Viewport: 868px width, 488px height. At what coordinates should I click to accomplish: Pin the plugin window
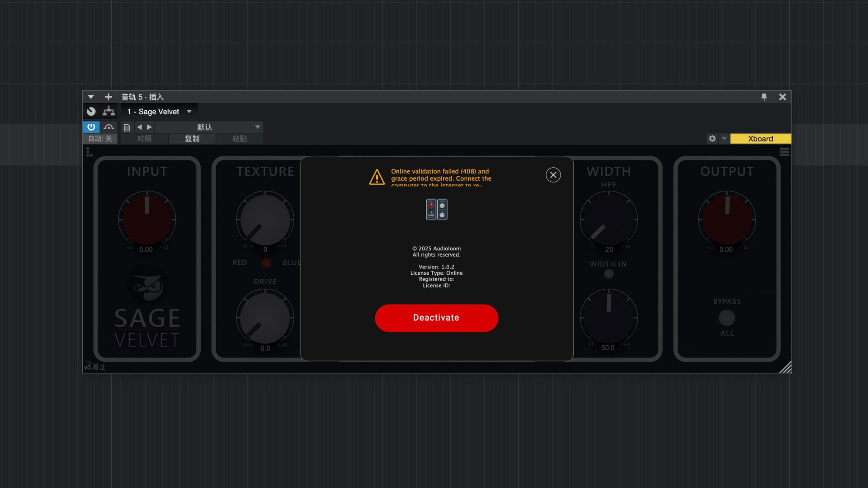[764, 97]
